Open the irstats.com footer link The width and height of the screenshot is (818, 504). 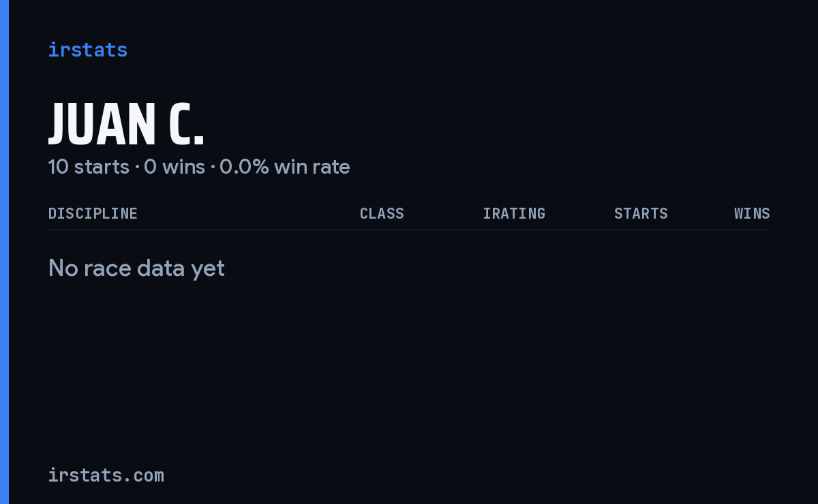click(106, 475)
